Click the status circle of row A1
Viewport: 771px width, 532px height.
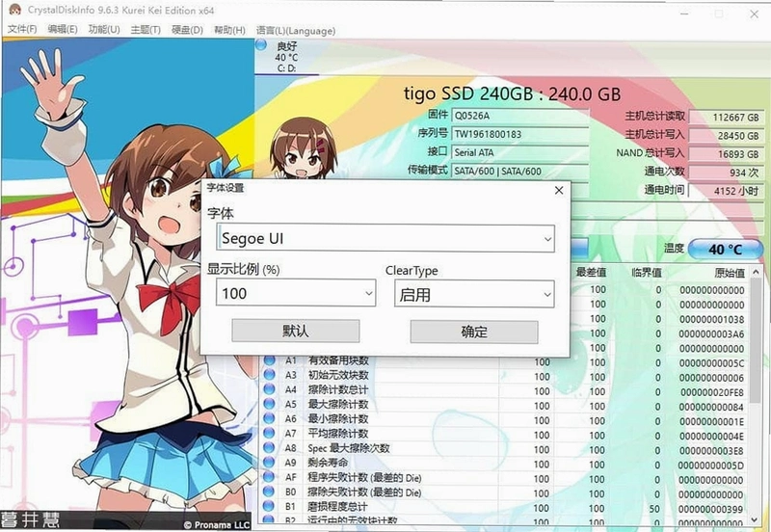269,360
